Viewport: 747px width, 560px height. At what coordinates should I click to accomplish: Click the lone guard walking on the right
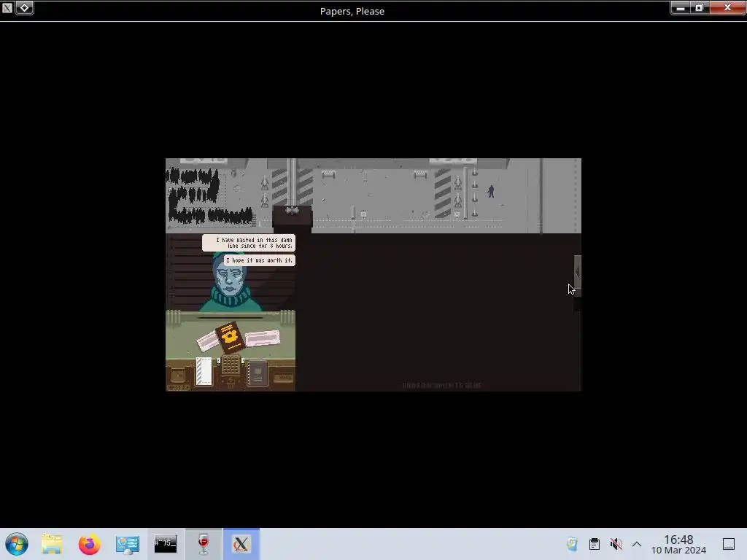coord(491,192)
